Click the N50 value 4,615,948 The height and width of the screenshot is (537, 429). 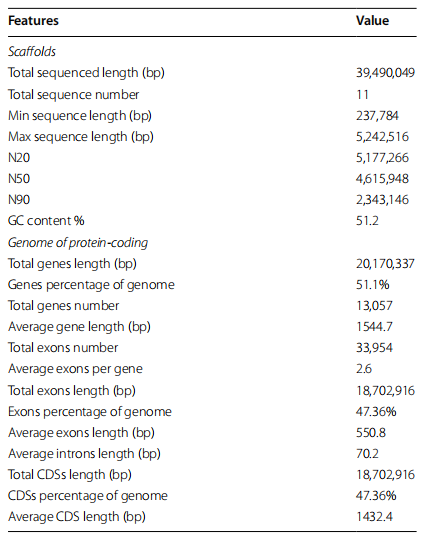[382, 179]
